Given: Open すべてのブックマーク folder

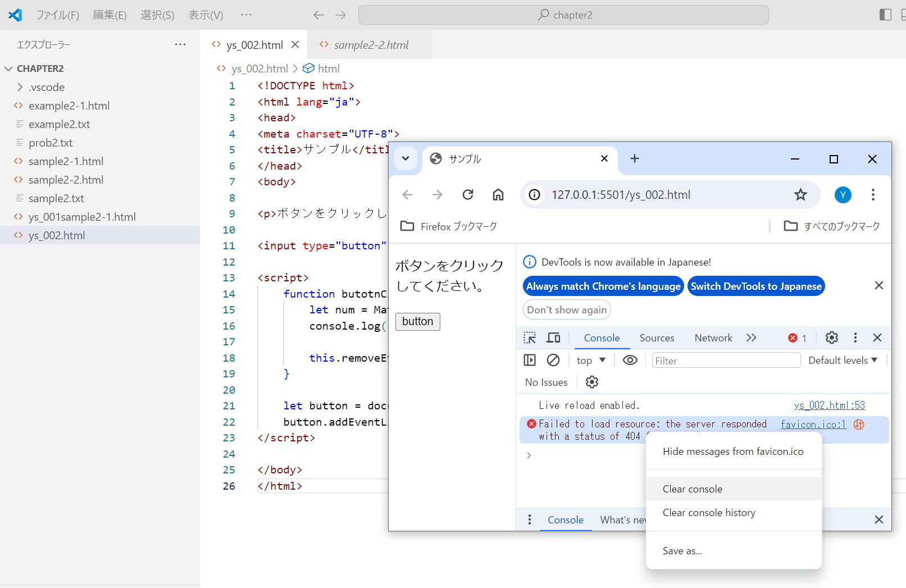Looking at the screenshot, I should (x=832, y=226).
